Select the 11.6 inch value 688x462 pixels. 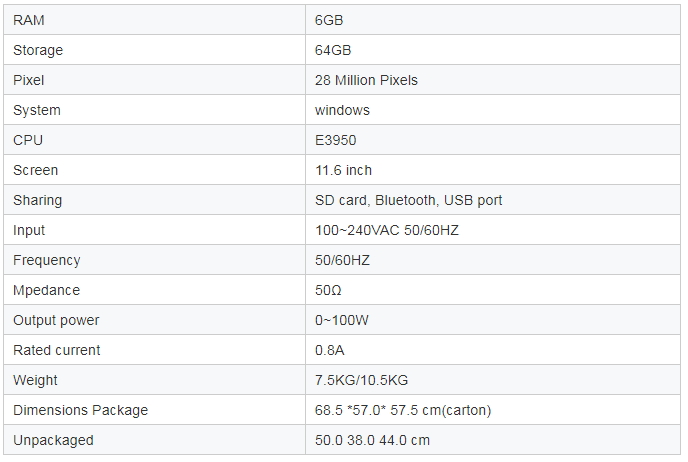(x=344, y=170)
